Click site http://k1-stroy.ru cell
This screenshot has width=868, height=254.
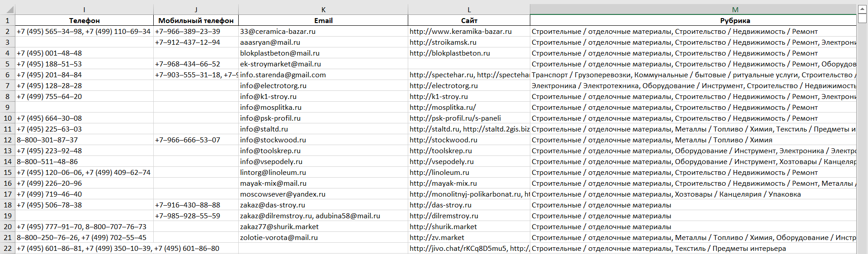tap(469, 96)
